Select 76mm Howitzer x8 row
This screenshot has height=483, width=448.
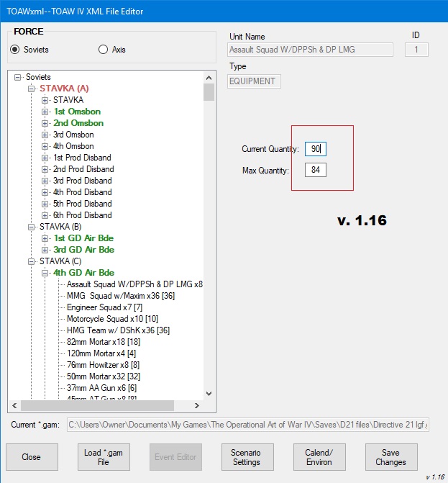(x=103, y=365)
